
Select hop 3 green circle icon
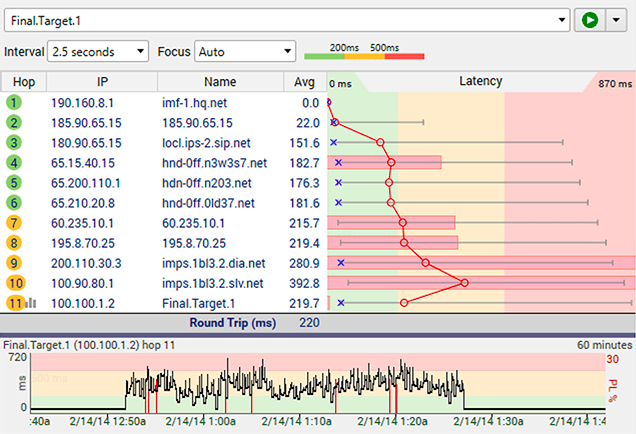tap(14, 143)
